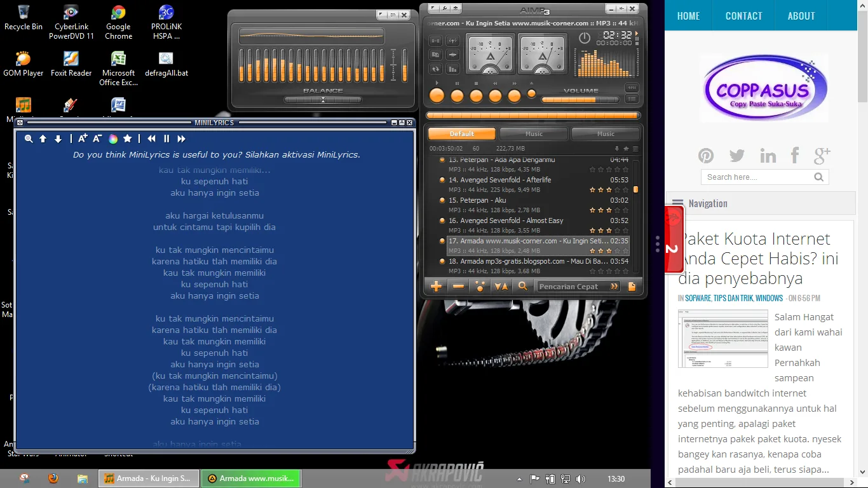Image resolution: width=868 pixels, height=488 pixels.
Task: Click the MiniLyrics up arrow icon
Action: pyautogui.click(x=43, y=139)
